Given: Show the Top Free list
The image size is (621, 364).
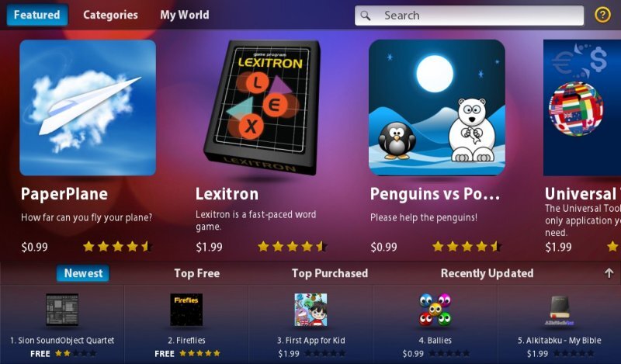Looking at the screenshot, I should (x=197, y=273).
